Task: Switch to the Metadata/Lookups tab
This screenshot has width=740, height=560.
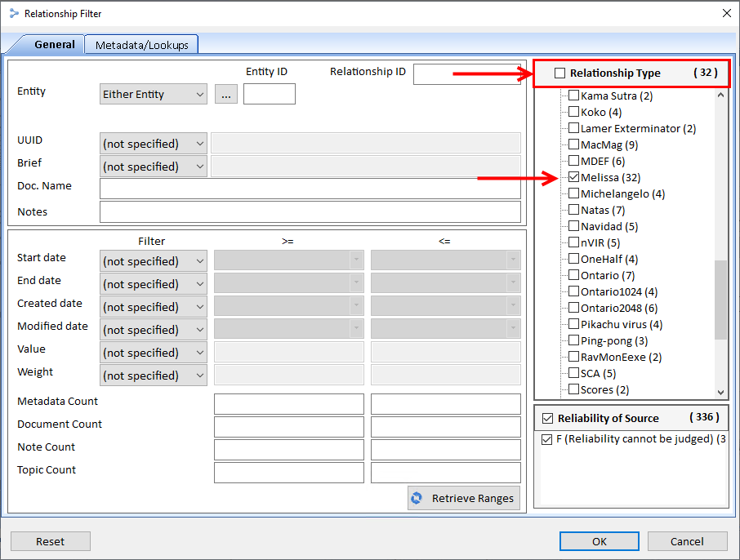Action: tap(141, 45)
